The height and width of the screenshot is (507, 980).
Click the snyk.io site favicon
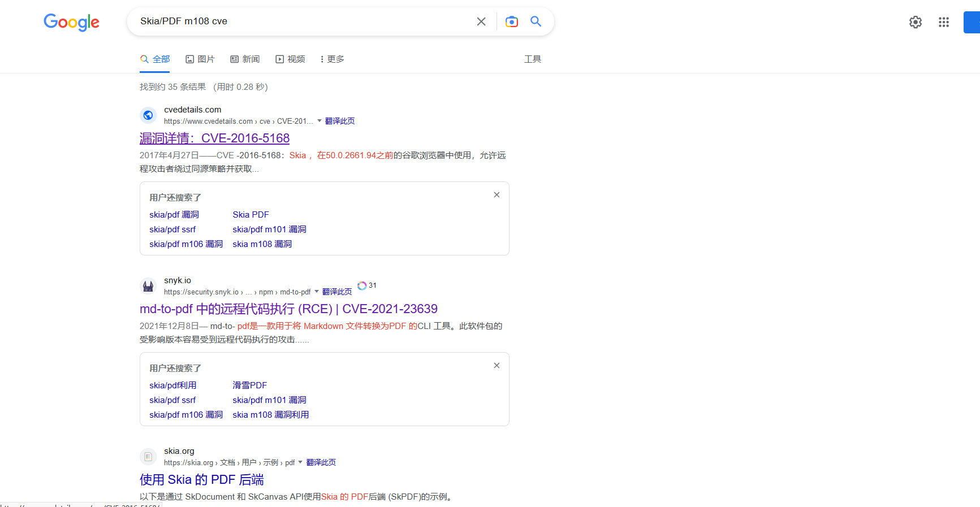pyautogui.click(x=148, y=286)
